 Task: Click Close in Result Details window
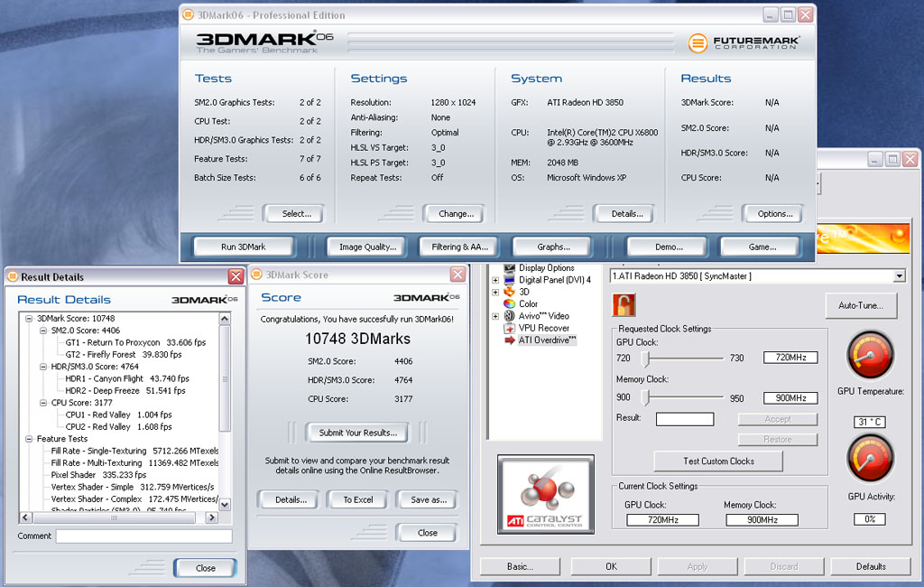coord(205,568)
